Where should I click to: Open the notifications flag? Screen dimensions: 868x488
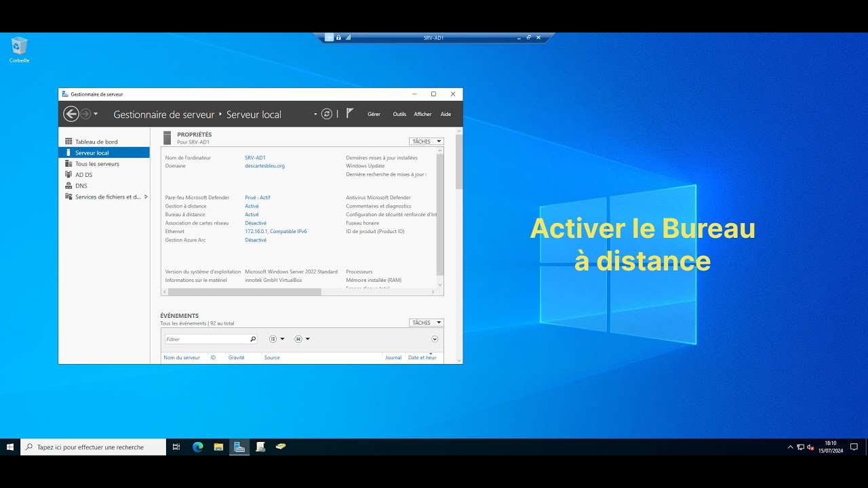pos(350,113)
